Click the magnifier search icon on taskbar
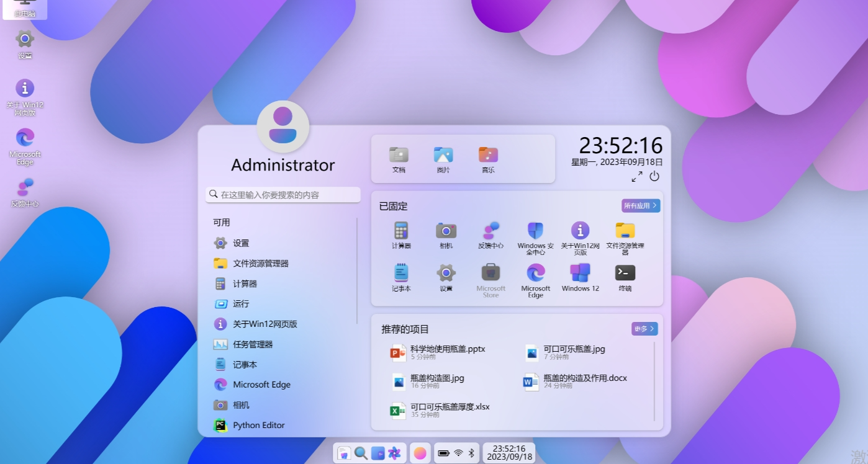The image size is (868, 464). coord(361,453)
